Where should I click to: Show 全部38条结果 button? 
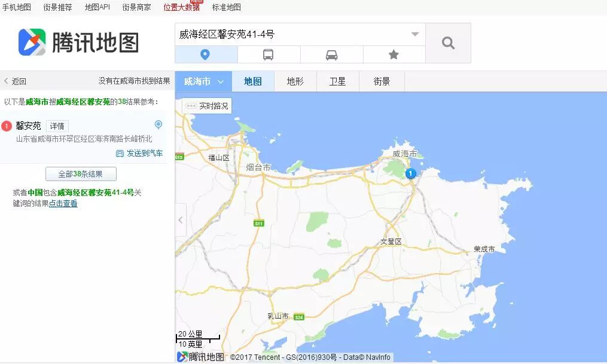tap(81, 174)
